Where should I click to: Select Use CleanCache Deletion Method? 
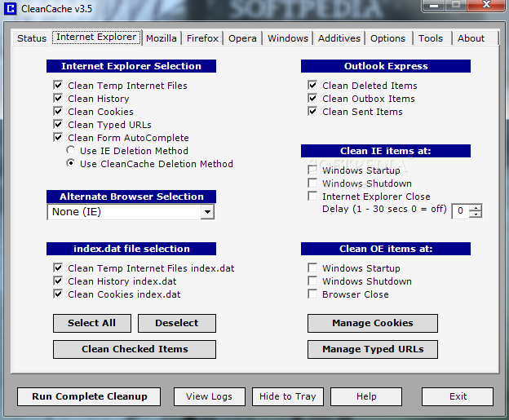(x=70, y=163)
